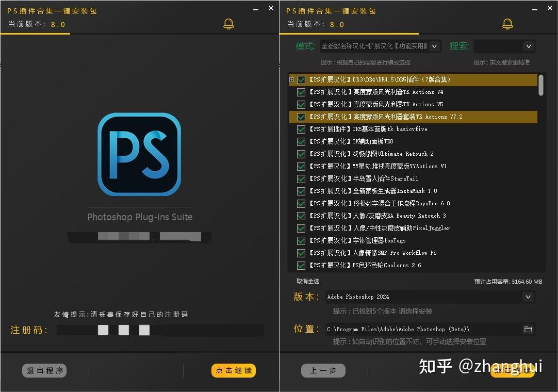Click the folder icon beside the DR3 plugin entry
The height and width of the screenshot is (392, 558).
click(292, 79)
